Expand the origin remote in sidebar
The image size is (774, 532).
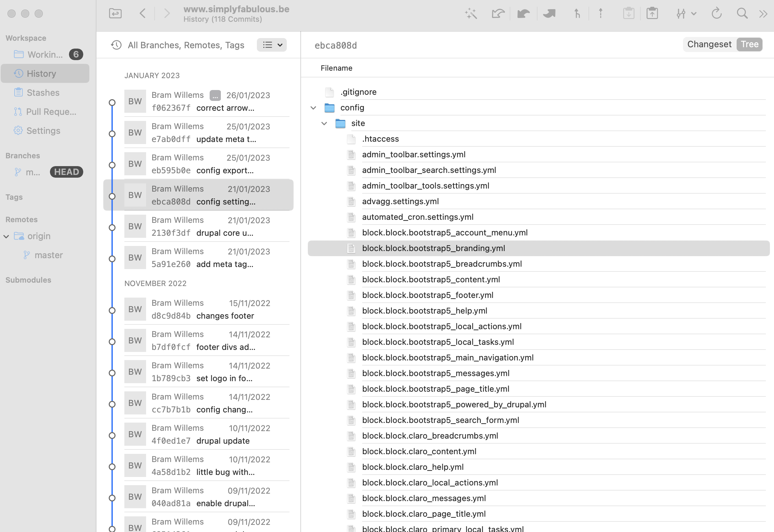click(x=6, y=236)
